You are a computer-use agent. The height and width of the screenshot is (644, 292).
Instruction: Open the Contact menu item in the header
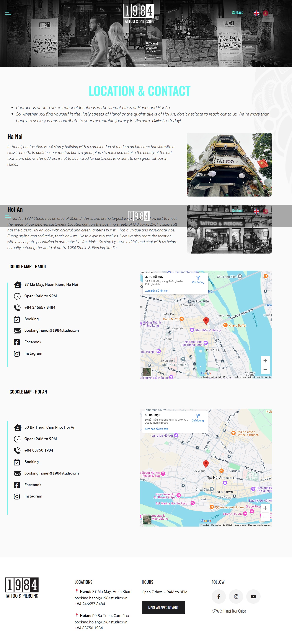point(237,13)
